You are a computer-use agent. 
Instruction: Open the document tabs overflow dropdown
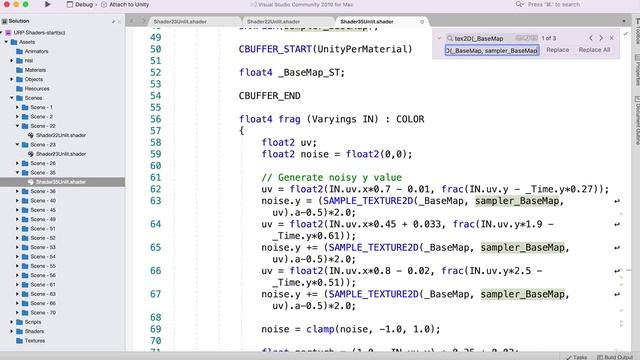[x=624, y=21]
